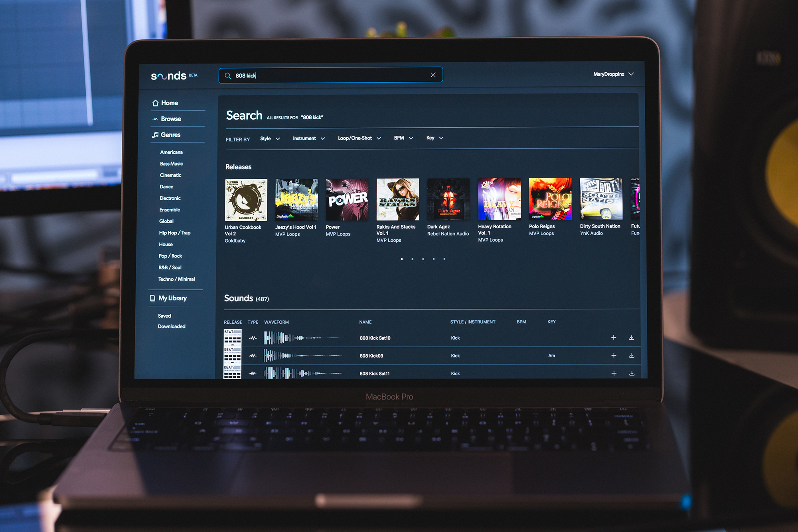The image size is (798, 532).
Task: Open the Power release album cover
Action: click(347, 200)
